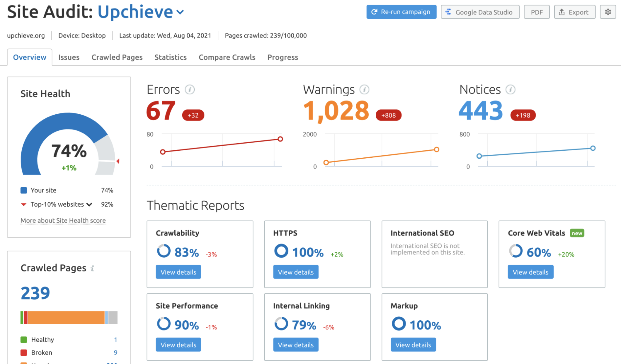Click the 239 crawled pages number
This screenshot has height=364, width=621.
pos(35,293)
